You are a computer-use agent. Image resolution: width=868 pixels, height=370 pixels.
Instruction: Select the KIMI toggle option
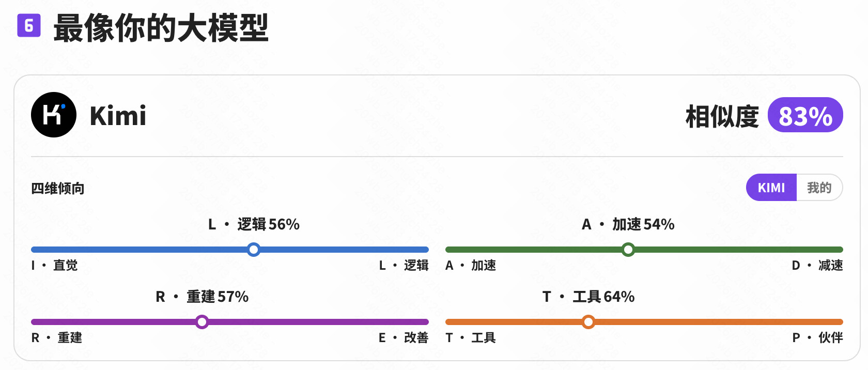coord(771,188)
